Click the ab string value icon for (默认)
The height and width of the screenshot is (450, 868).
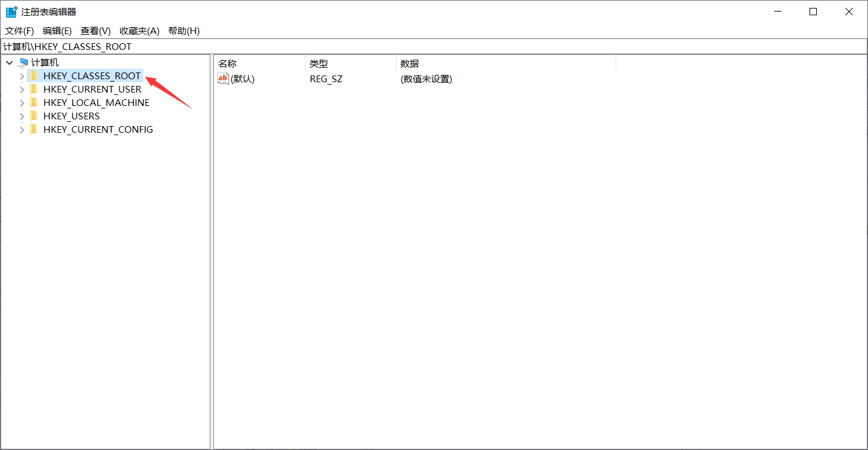pos(223,79)
